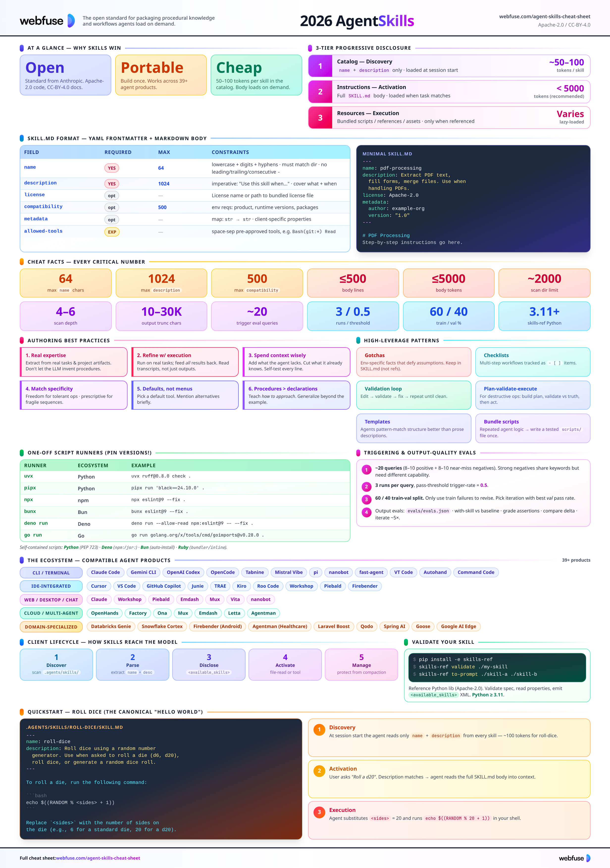
Task: Click the quickstart Activation step 2 icon
Action: [x=319, y=771]
